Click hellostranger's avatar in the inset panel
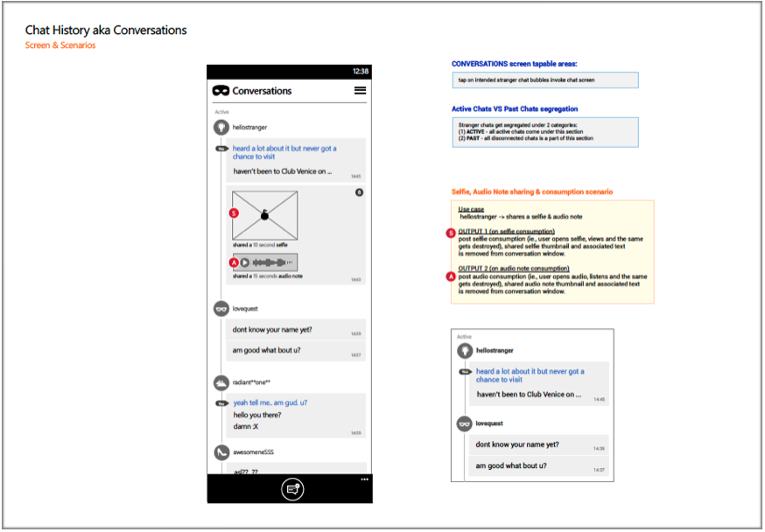Screen dimensions: 765x532 click(465, 351)
